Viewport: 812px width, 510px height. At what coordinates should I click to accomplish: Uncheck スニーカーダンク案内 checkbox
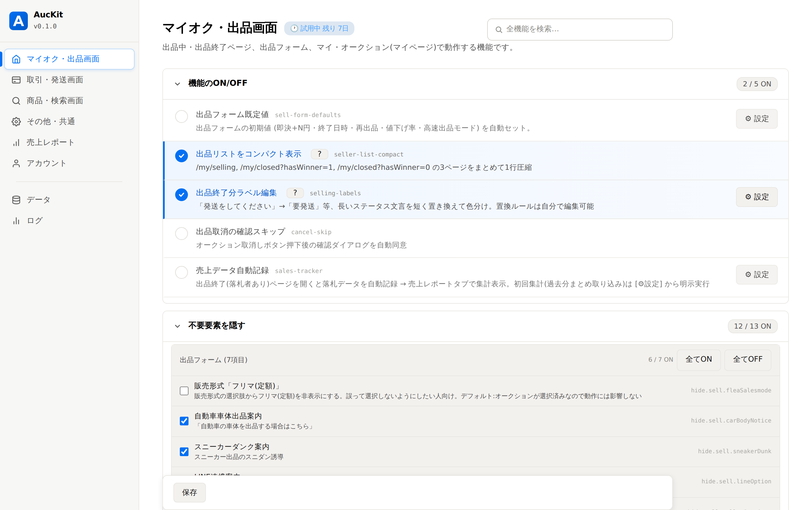pos(184,452)
